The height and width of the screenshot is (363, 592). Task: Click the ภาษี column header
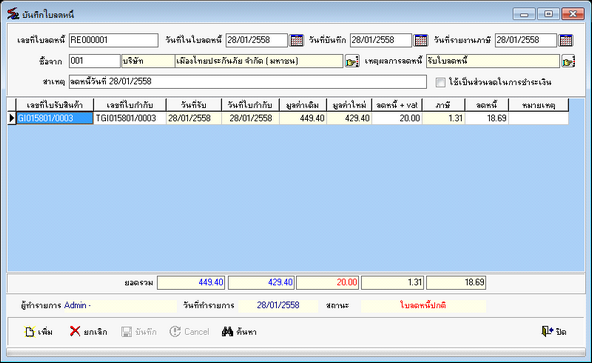(444, 105)
